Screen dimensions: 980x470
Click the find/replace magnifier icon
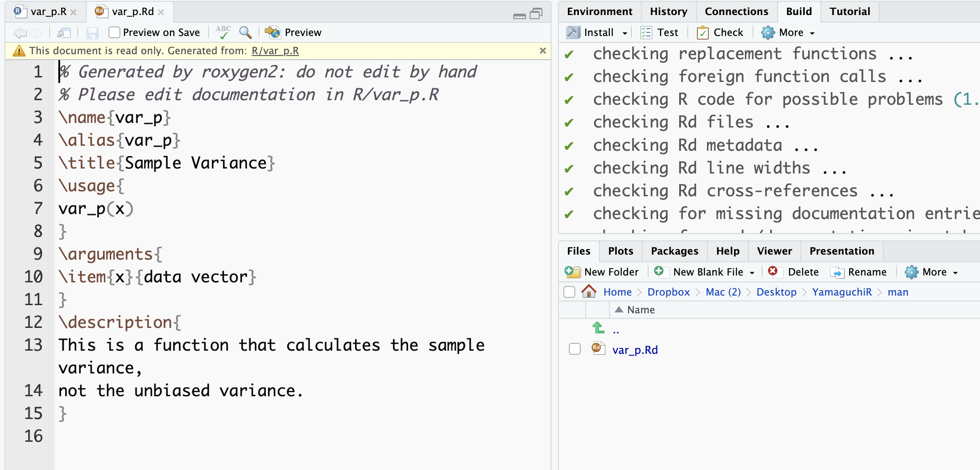click(245, 32)
